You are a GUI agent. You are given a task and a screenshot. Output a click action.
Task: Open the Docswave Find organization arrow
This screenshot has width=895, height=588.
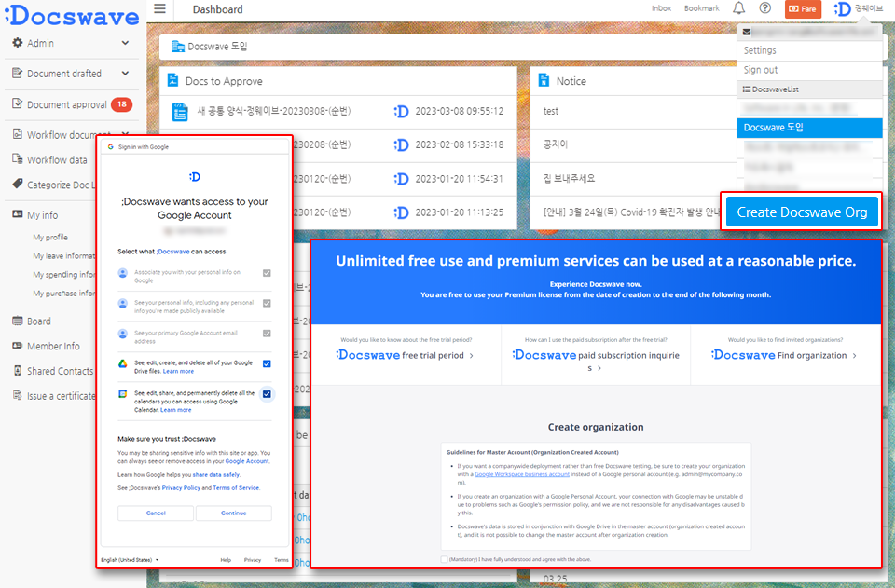click(855, 355)
